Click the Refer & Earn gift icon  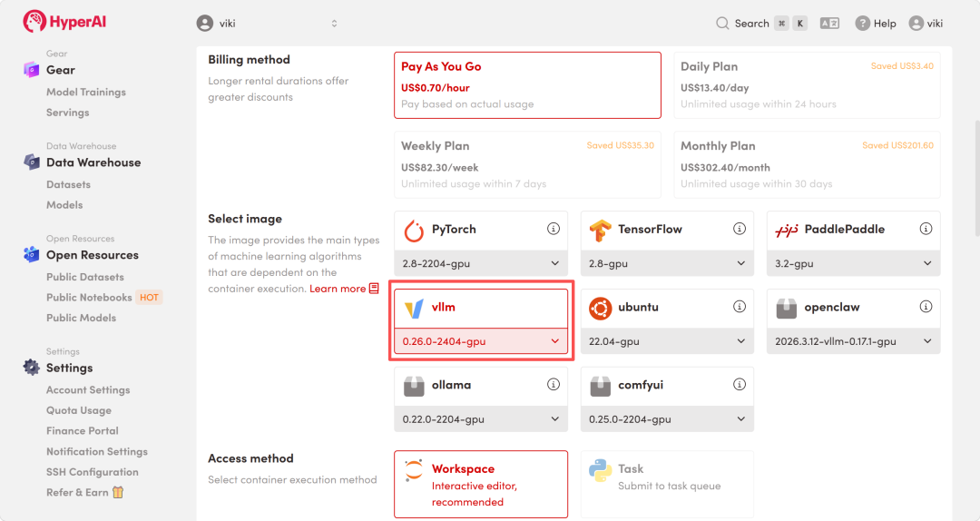(118, 492)
